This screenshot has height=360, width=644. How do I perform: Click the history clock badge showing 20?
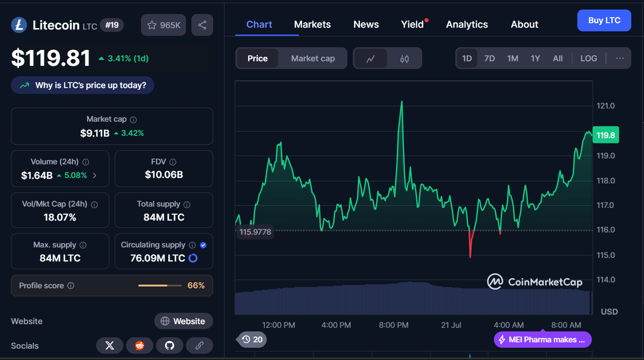252,339
